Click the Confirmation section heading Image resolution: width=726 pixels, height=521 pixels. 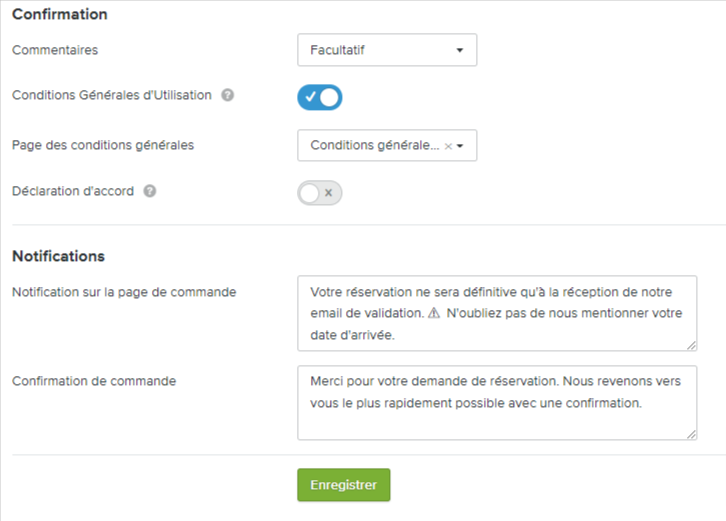(x=60, y=15)
